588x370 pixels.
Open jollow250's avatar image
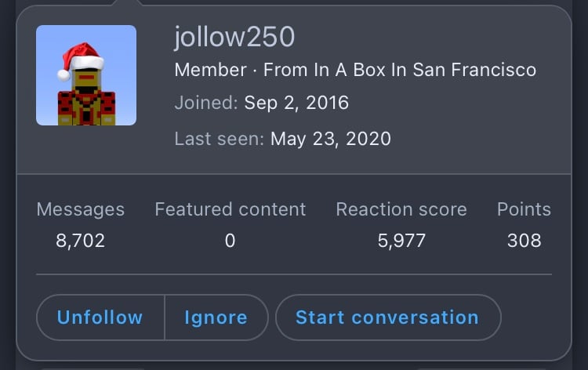pos(86,75)
